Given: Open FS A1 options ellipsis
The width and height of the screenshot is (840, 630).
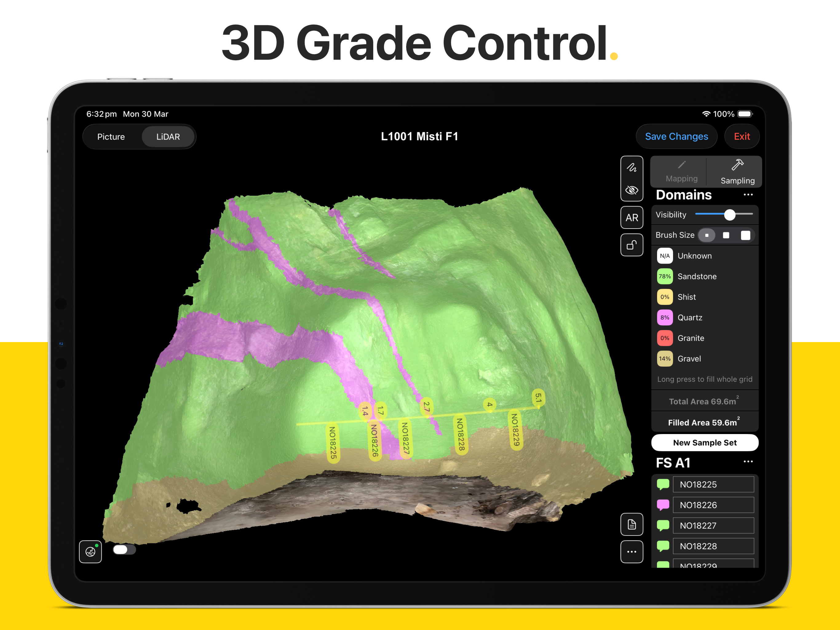Looking at the screenshot, I should (748, 462).
